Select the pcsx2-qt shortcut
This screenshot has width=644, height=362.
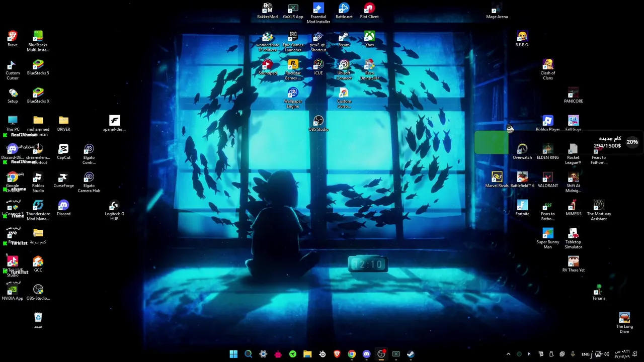point(318,41)
